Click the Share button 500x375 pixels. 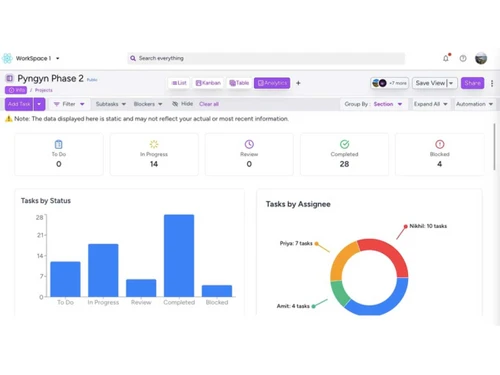click(472, 83)
